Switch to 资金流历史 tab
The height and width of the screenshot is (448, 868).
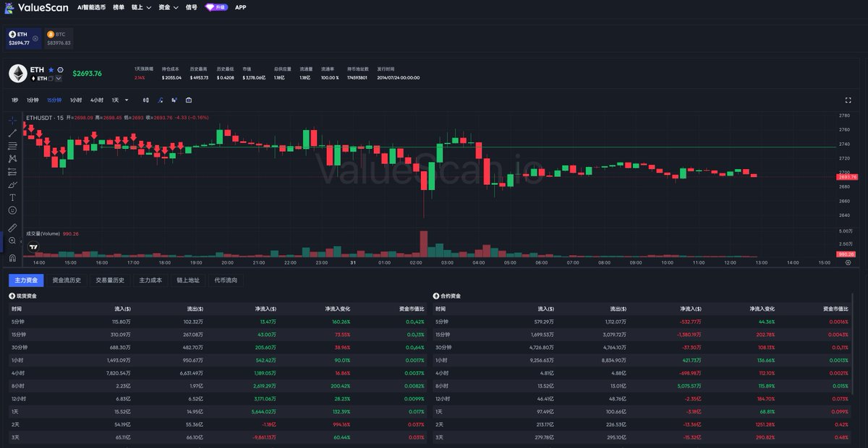coord(67,280)
